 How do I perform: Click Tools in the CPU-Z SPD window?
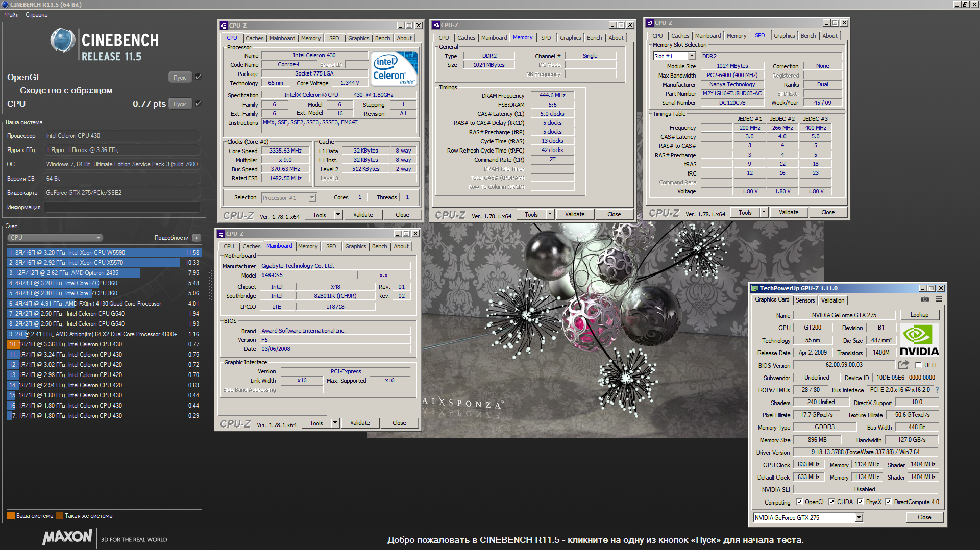click(745, 213)
